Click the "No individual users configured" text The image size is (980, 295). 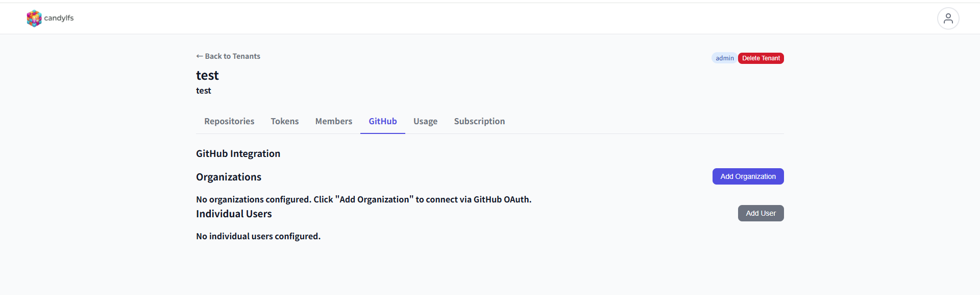258,236
